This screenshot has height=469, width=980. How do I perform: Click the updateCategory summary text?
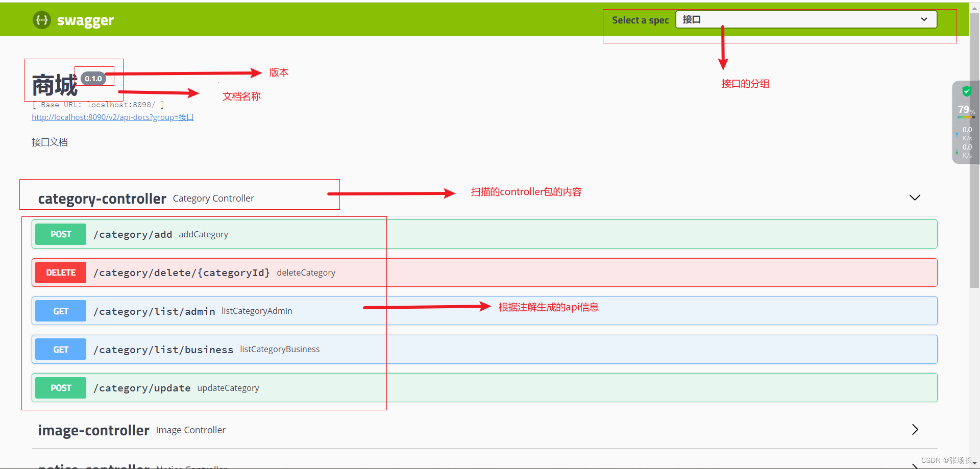pos(228,388)
